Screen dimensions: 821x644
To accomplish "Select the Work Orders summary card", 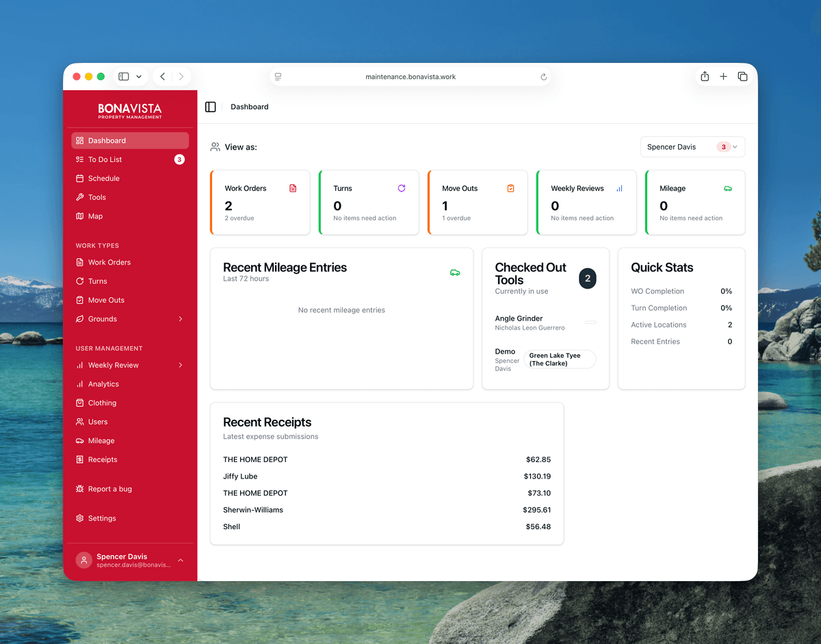I will 260,202.
